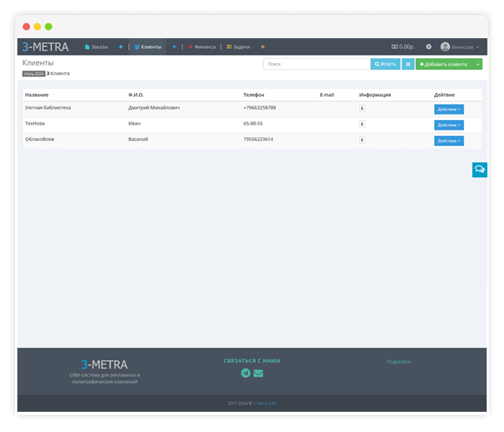504x432 pixels.
Task: Click phone number +79663258788
Action: click(260, 108)
